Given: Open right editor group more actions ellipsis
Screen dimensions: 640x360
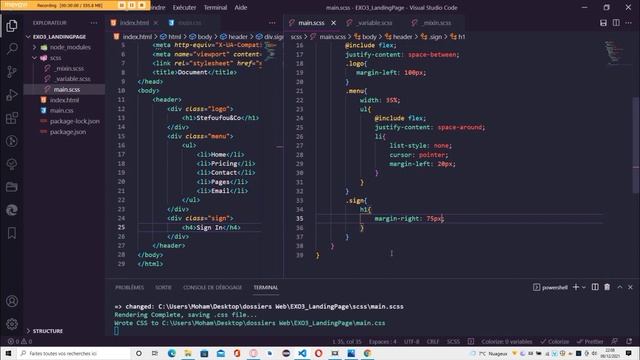Looking at the screenshot, I should point(629,23).
